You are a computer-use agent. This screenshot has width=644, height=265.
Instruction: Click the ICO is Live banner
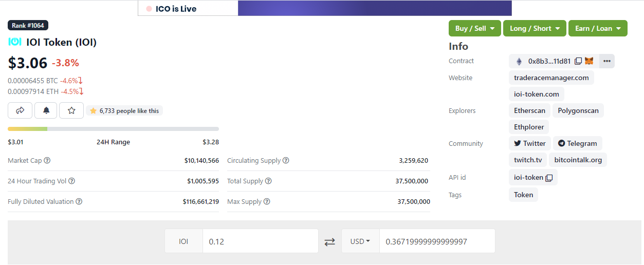pos(325,8)
